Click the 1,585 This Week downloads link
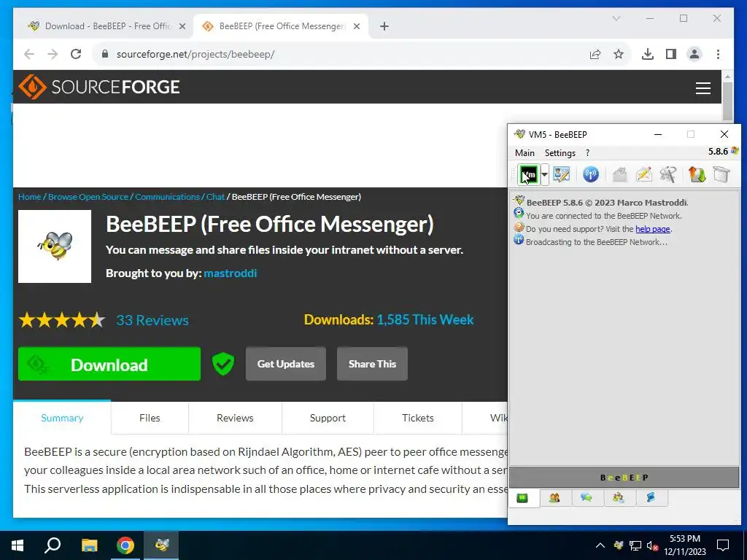Screen dimensions: 747x560 click(x=425, y=319)
